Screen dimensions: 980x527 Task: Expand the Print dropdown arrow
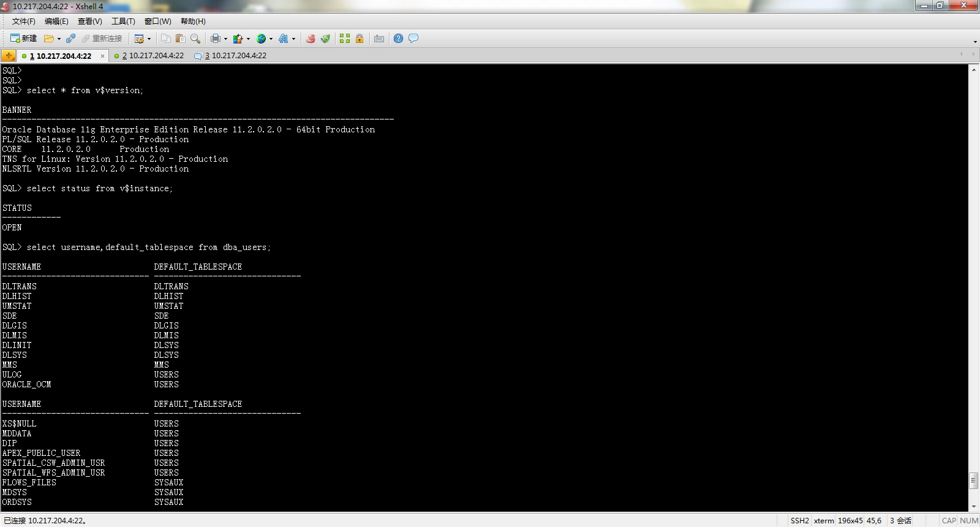click(x=225, y=39)
